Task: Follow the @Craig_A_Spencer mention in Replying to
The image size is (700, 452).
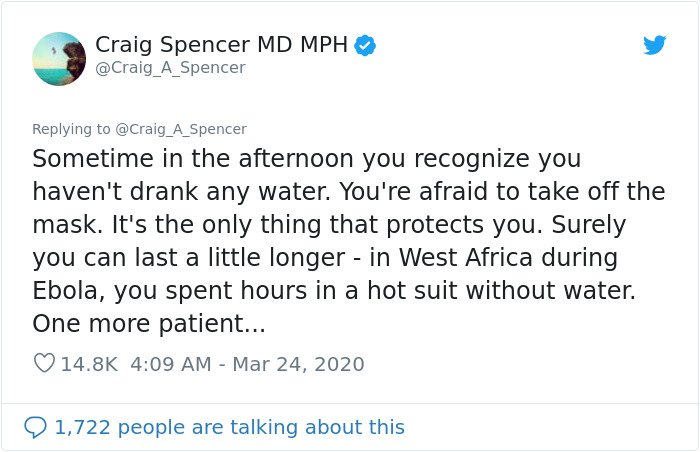Action: click(181, 129)
